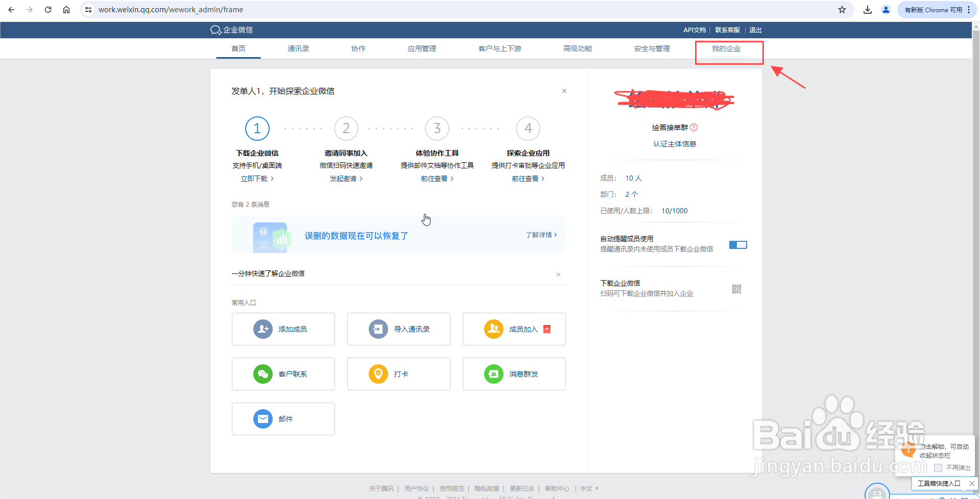Dismiss the onboarding banner with ×

pyautogui.click(x=564, y=91)
